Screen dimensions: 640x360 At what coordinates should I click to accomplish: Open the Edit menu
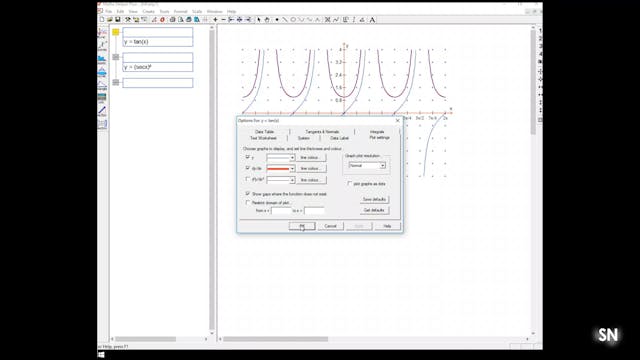(120, 11)
